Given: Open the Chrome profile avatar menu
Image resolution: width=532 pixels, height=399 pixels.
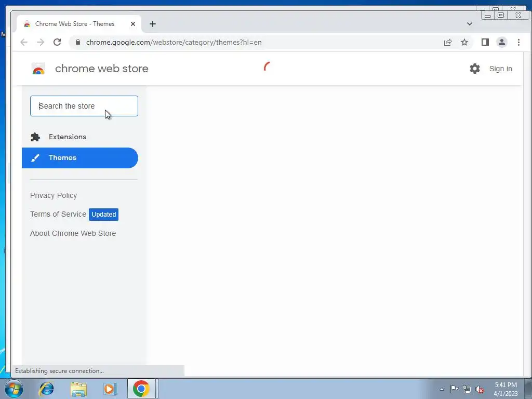Looking at the screenshot, I should pyautogui.click(x=502, y=42).
